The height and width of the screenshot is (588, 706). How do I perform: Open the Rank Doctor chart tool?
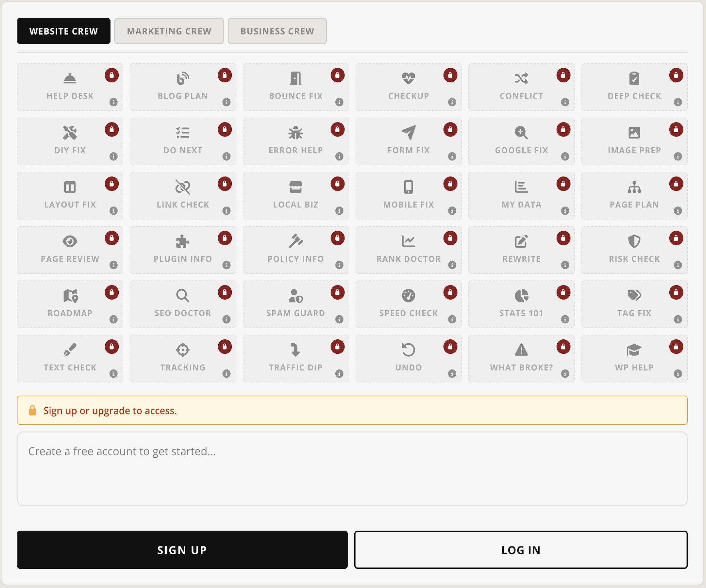tap(409, 250)
